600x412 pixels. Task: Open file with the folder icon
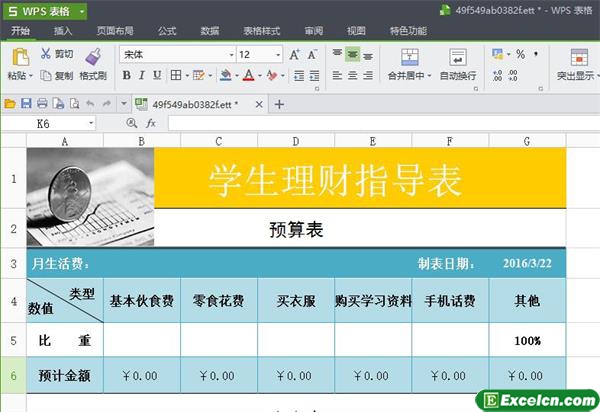click(10, 104)
